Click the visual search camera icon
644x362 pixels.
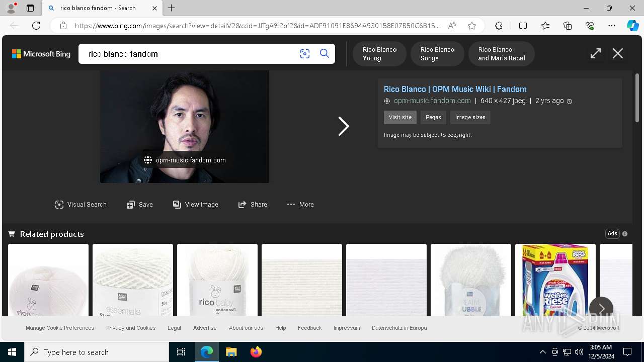305,54
